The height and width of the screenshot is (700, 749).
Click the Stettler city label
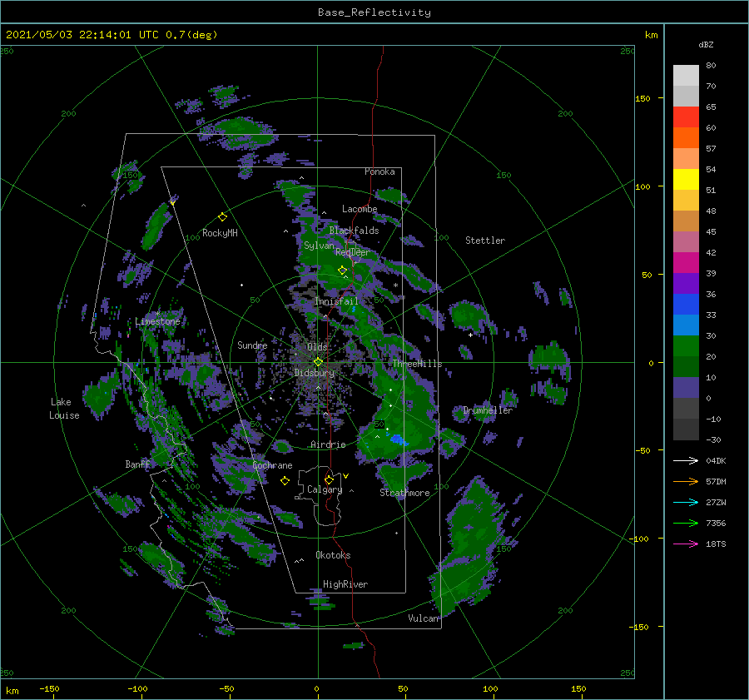(485, 241)
